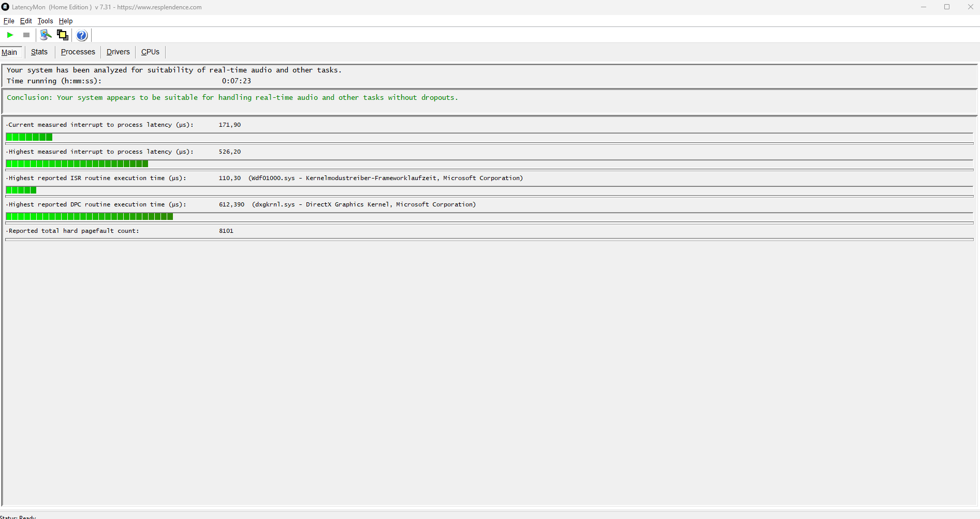
Task: Click the LatencyMon app icon in the title bar
Action: point(6,7)
